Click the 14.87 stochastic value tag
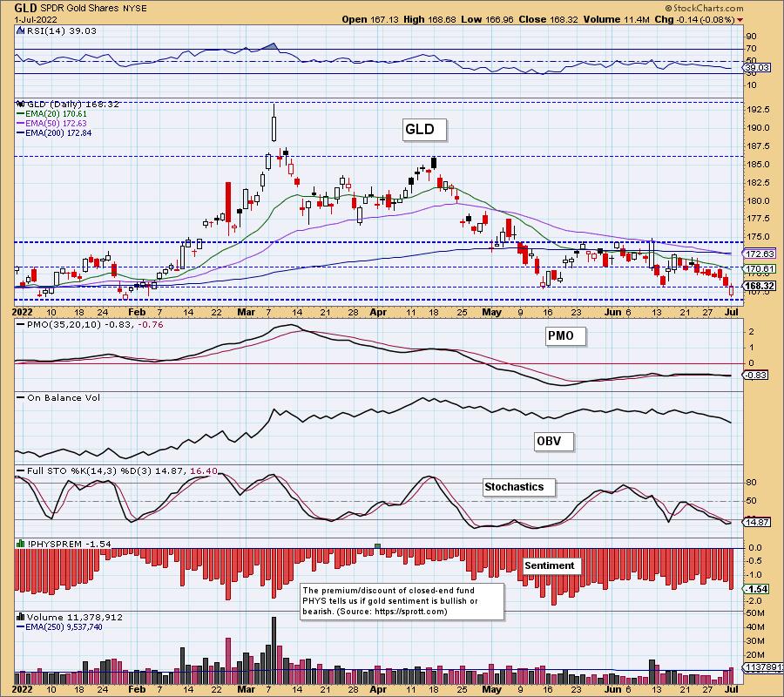 (756, 522)
